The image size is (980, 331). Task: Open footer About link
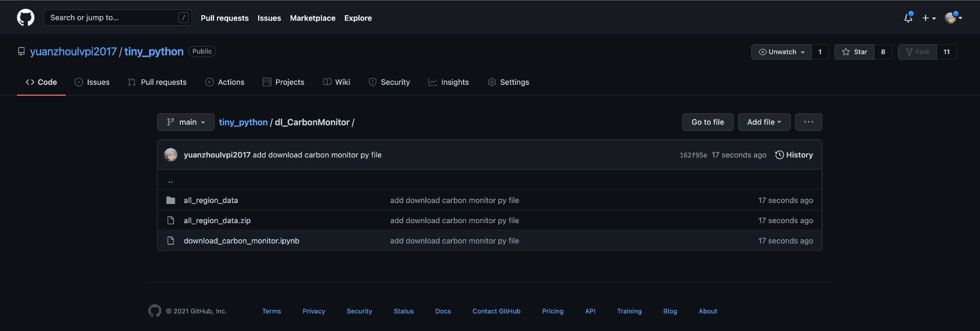tap(708, 311)
